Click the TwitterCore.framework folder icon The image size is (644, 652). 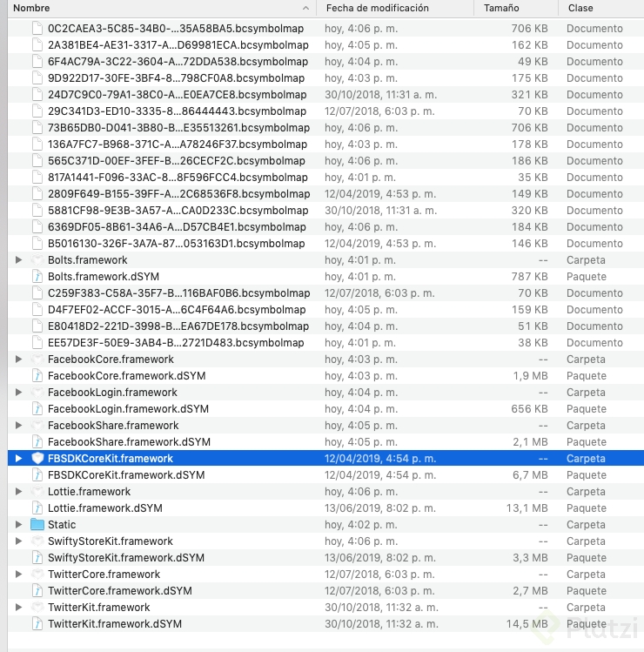(x=37, y=575)
